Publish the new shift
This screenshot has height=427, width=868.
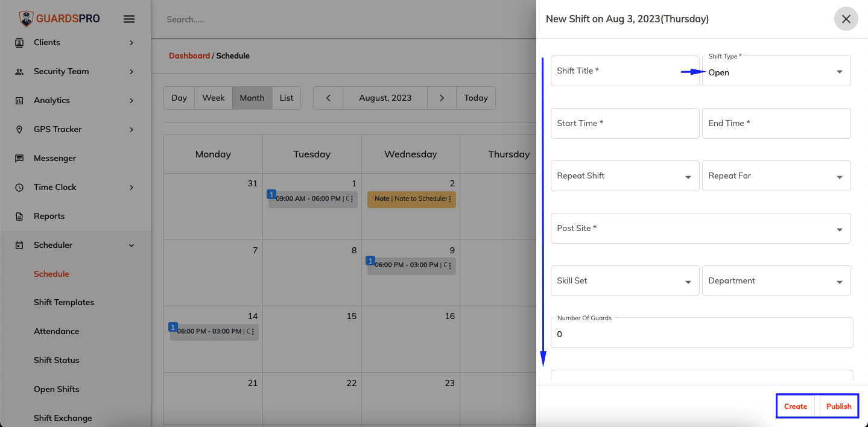[838, 406]
